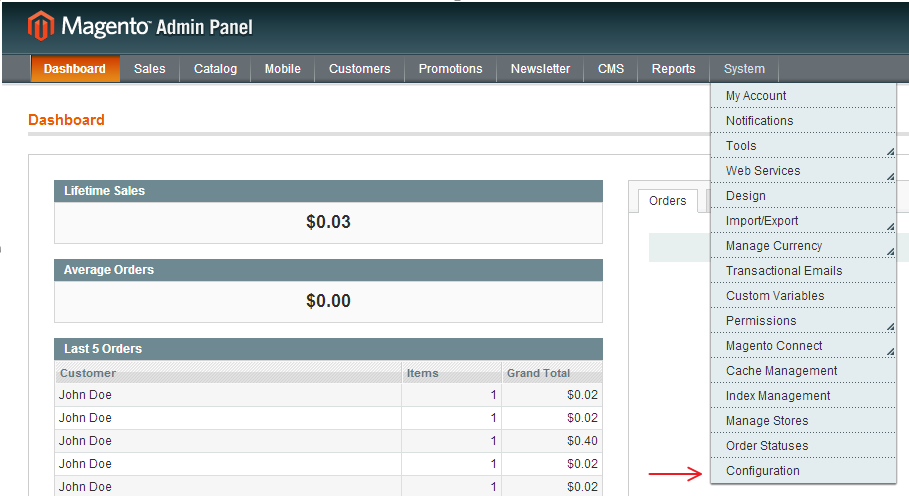Expand the Web Services submenu
This screenshot has height=496, width=909.
click(803, 170)
